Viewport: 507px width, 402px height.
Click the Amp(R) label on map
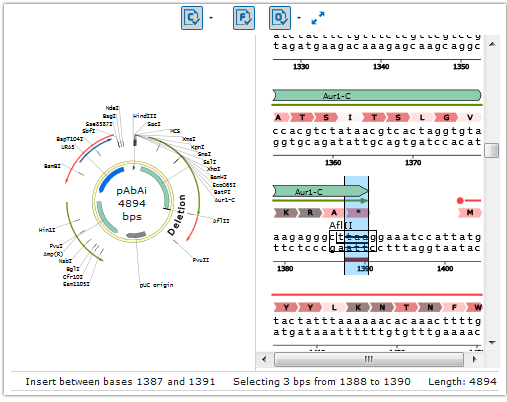53,254
